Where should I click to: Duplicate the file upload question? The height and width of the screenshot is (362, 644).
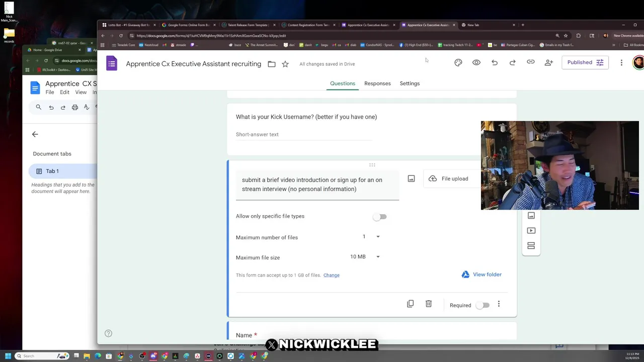410,304
